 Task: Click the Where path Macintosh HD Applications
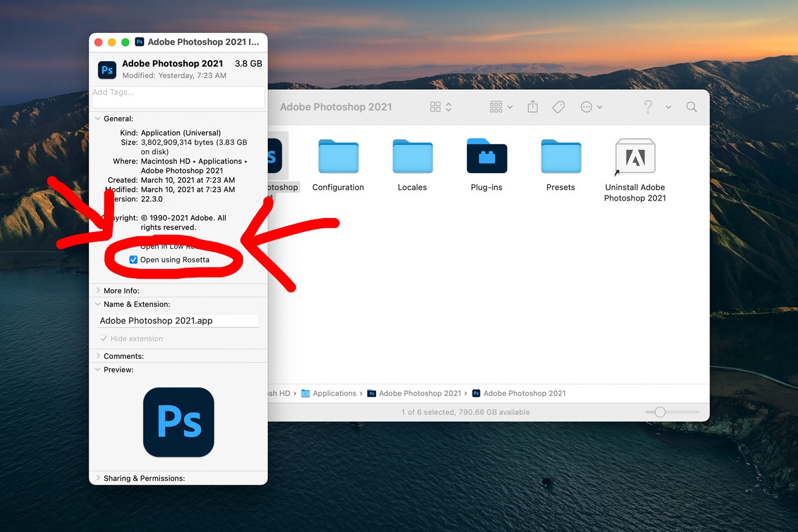[194, 162]
